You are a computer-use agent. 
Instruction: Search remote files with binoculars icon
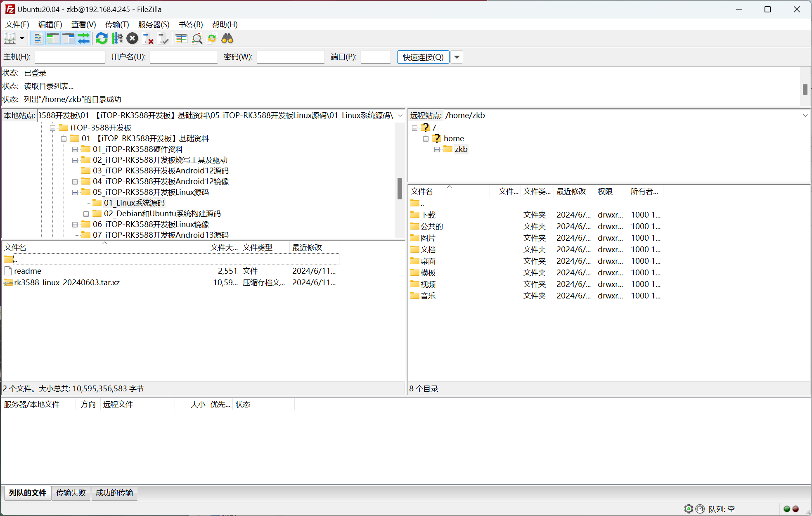[227, 39]
